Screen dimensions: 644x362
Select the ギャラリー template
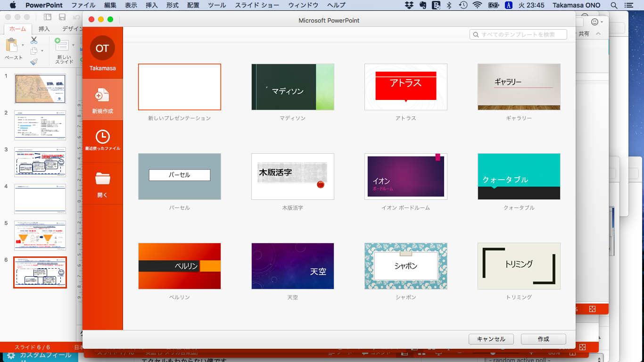pyautogui.click(x=519, y=87)
